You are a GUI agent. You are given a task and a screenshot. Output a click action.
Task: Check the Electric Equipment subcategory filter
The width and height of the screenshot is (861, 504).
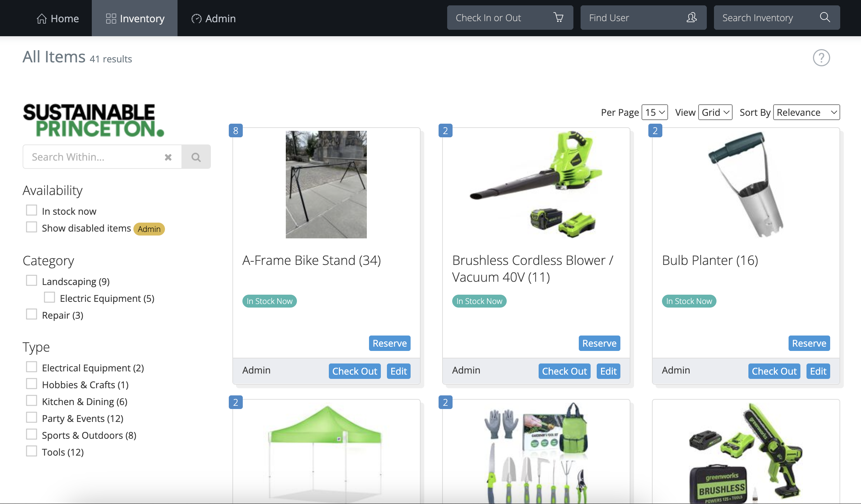point(49,298)
